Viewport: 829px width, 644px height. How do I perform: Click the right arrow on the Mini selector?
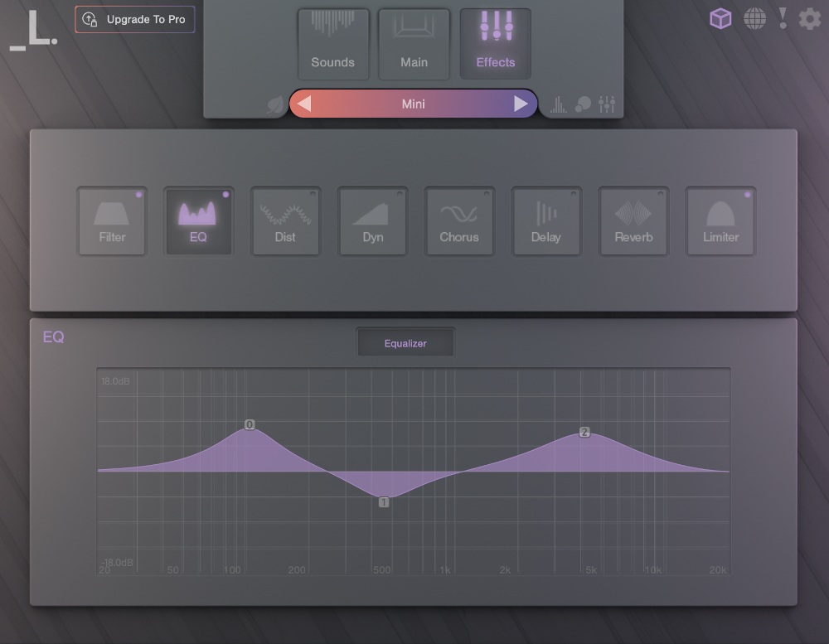coord(520,103)
